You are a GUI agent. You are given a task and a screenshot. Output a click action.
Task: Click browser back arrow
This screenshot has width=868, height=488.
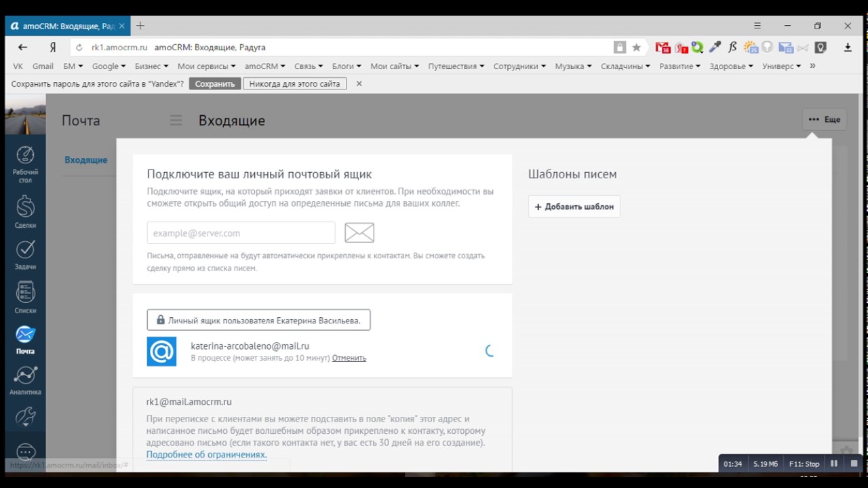[x=22, y=47]
